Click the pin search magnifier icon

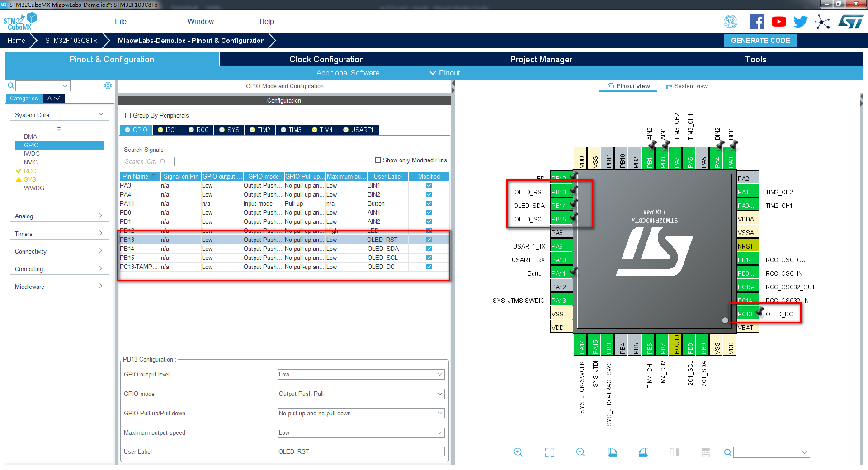[727, 452]
